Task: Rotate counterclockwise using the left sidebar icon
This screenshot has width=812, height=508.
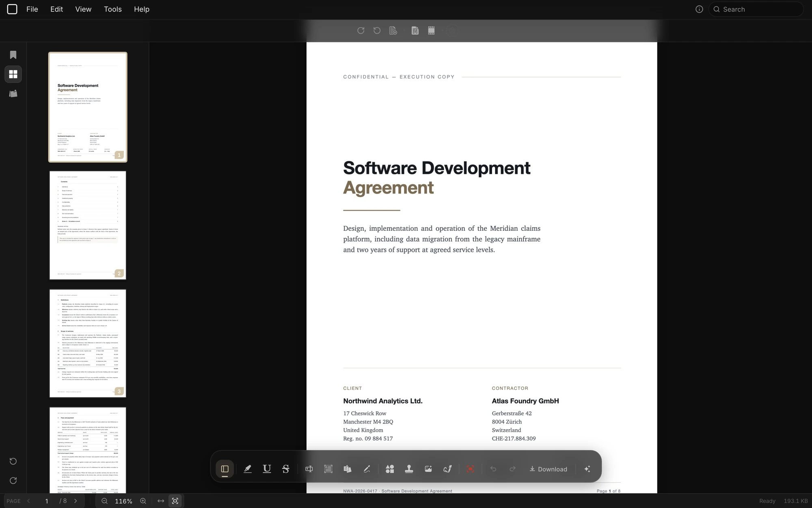Action: point(13,461)
